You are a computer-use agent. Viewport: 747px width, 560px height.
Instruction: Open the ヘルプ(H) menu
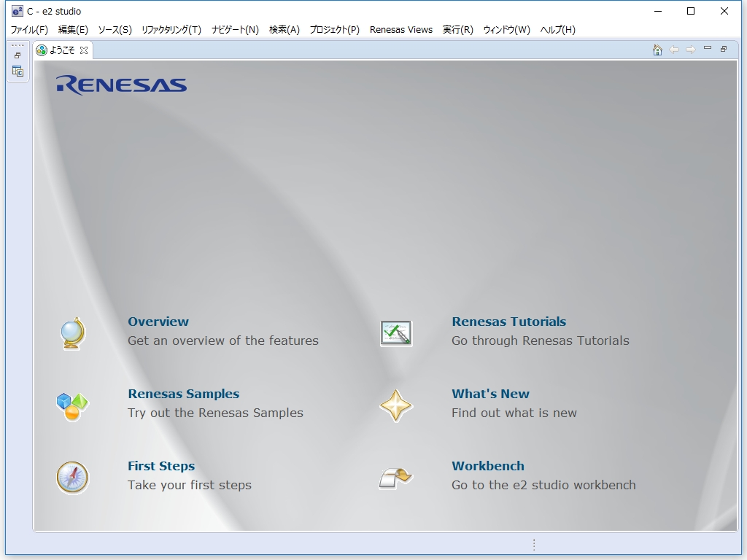click(x=557, y=29)
